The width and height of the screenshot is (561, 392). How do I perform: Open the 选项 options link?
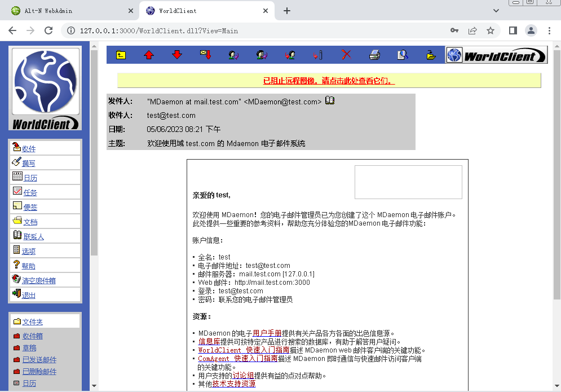coord(29,252)
